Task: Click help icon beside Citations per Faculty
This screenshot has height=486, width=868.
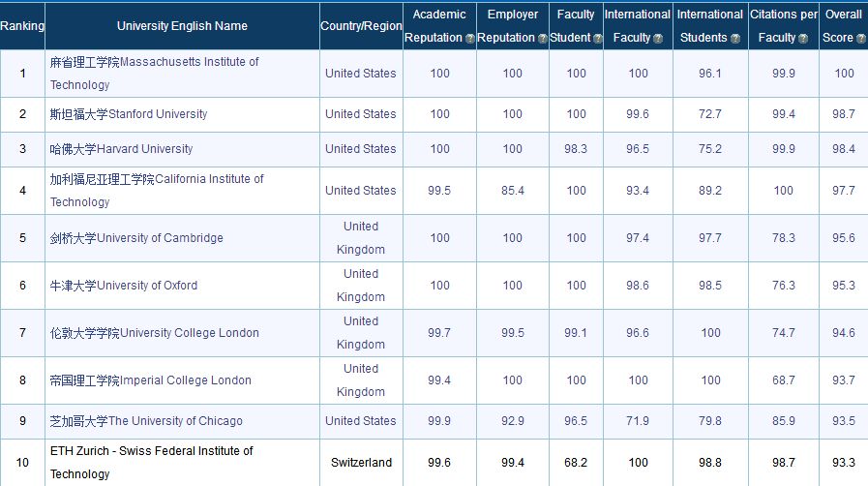Action: pos(803,39)
